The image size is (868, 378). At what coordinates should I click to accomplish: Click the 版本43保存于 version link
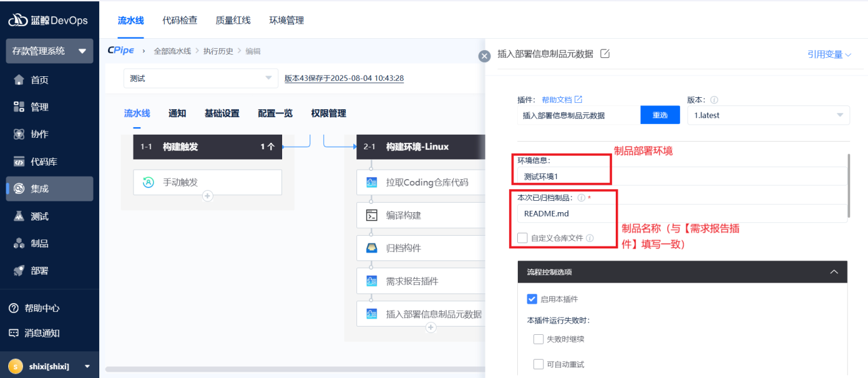click(x=344, y=78)
